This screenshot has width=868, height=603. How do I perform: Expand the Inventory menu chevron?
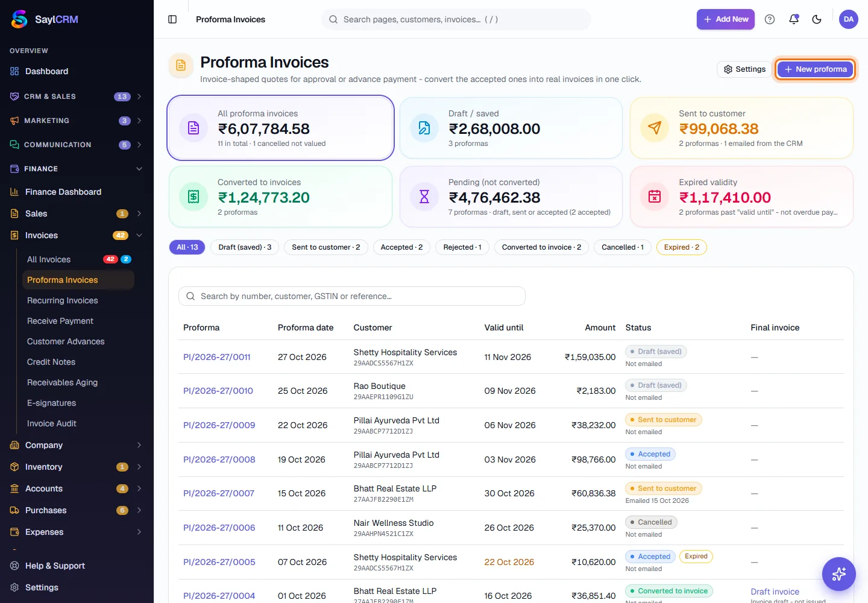pos(139,467)
